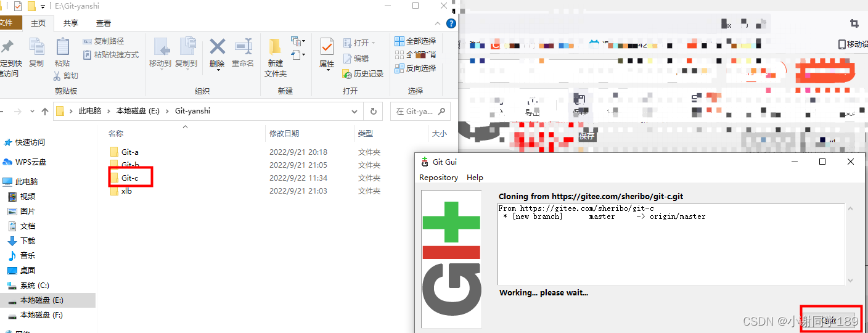Open the Customize Quick Access Toolbar dropdown

click(43, 6)
